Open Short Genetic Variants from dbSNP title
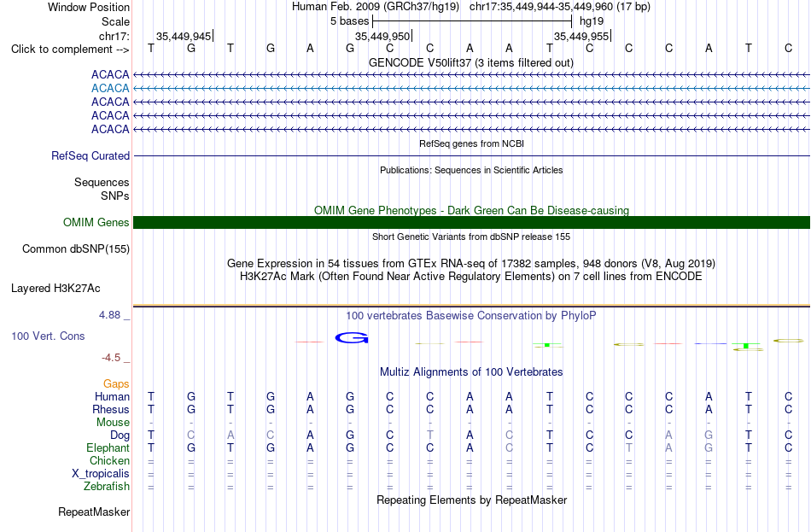 tap(471, 237)
